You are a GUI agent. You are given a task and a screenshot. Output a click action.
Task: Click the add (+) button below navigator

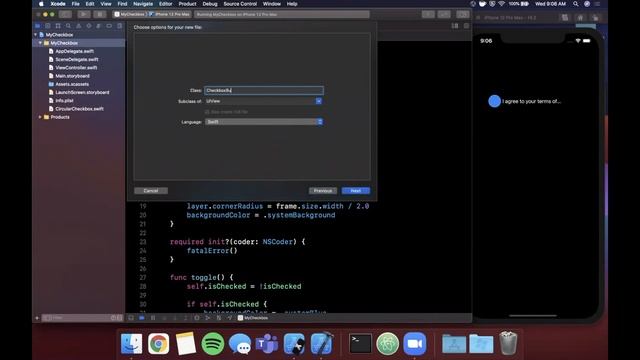pos(37,318)
